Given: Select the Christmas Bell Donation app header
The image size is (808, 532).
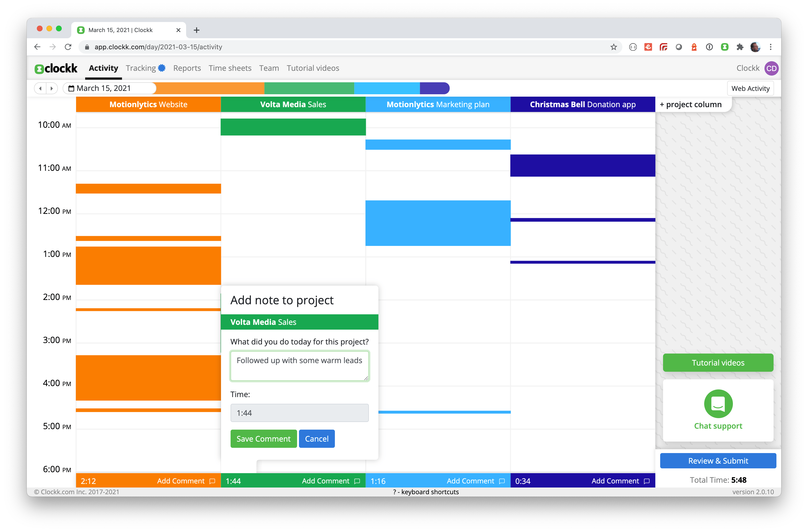Looking at the screenshot, I should pos(583,104).
